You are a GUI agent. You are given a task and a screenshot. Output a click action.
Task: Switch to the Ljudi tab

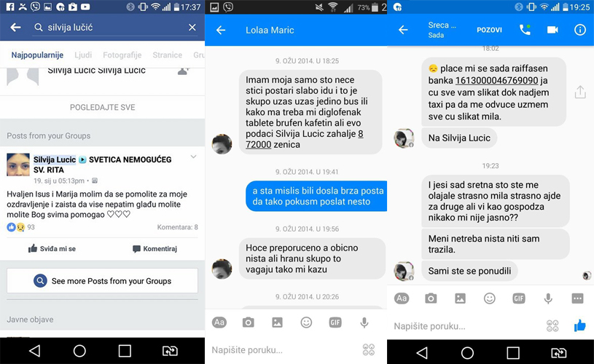pyautogui.click(x=83, y=55)
